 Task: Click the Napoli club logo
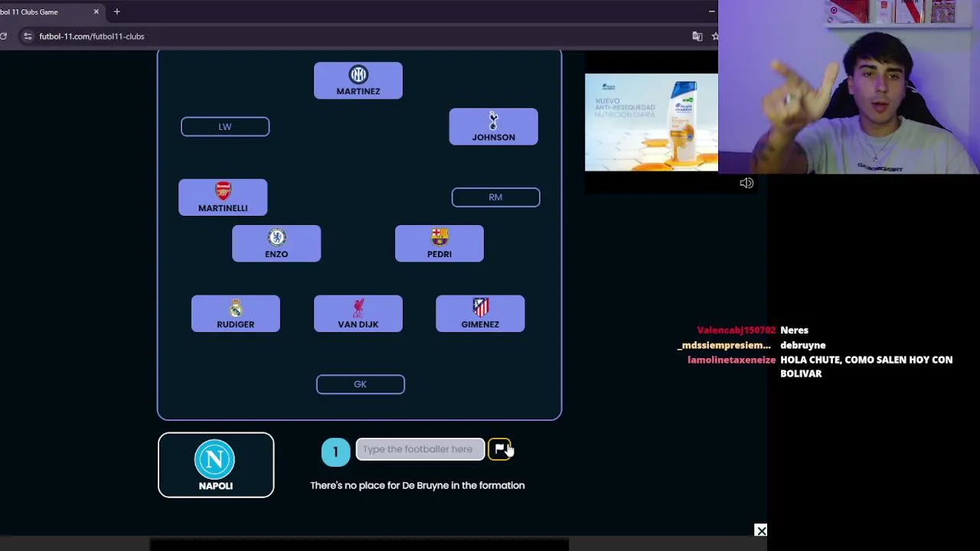[214, 458]
